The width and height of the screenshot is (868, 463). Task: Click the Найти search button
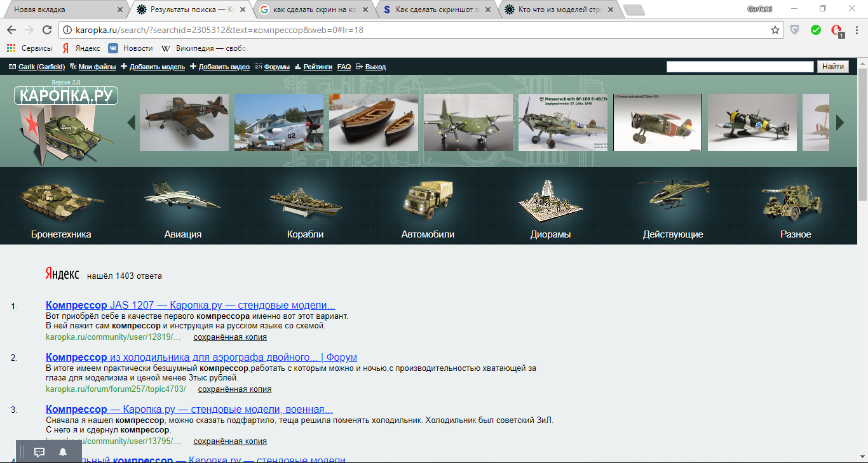[x=832, y=67]
